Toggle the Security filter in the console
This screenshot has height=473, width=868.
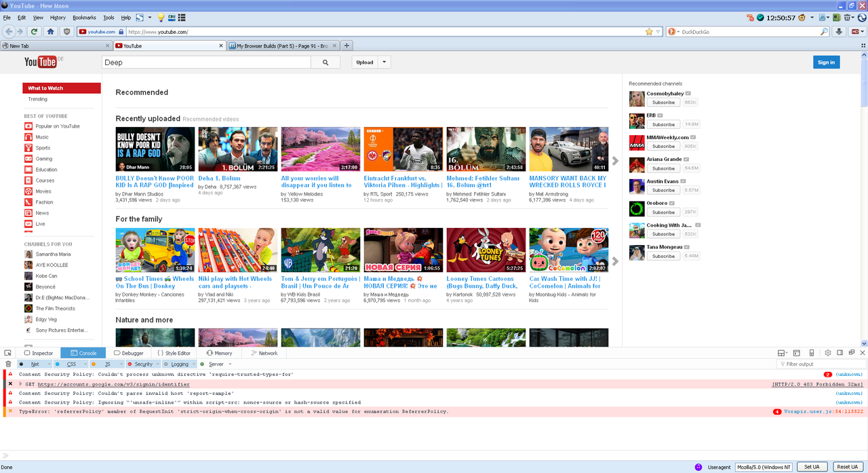143,364
